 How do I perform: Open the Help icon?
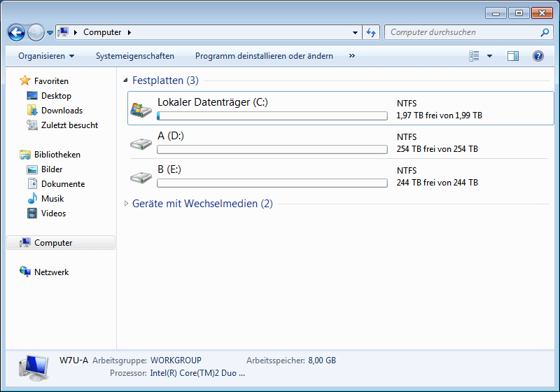[538, 56]
